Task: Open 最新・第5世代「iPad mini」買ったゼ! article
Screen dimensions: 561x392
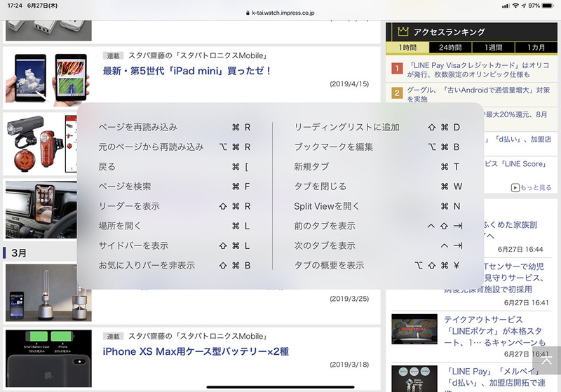Action: [x=187, y=71]
